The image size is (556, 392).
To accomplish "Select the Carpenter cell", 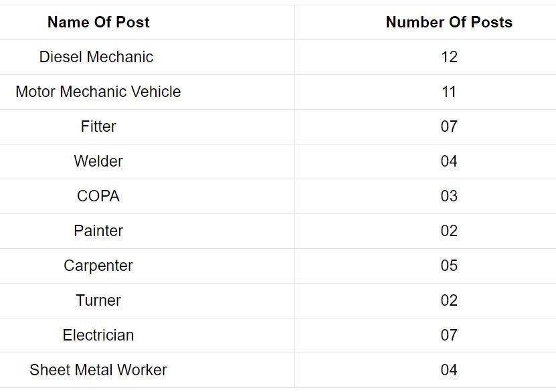I will [x=98, y=266].
